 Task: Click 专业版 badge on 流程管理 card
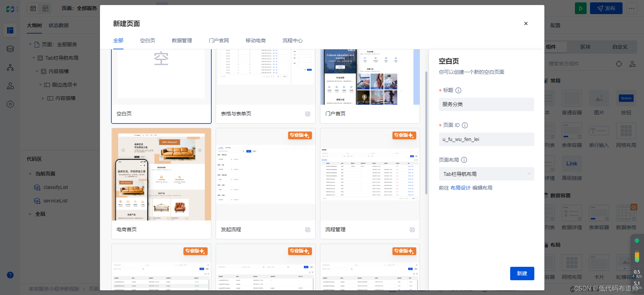click(404, 135)
